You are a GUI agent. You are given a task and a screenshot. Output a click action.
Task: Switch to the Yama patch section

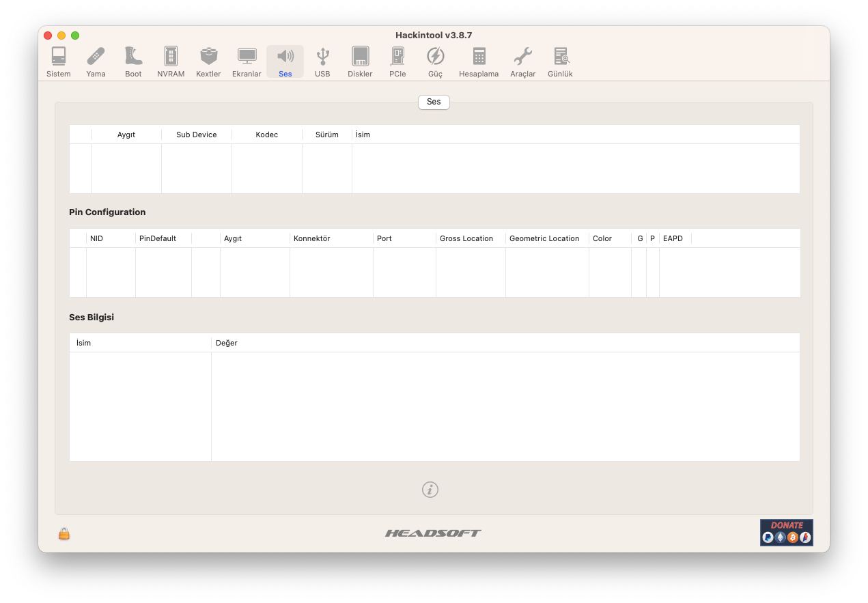pos(96,61)
